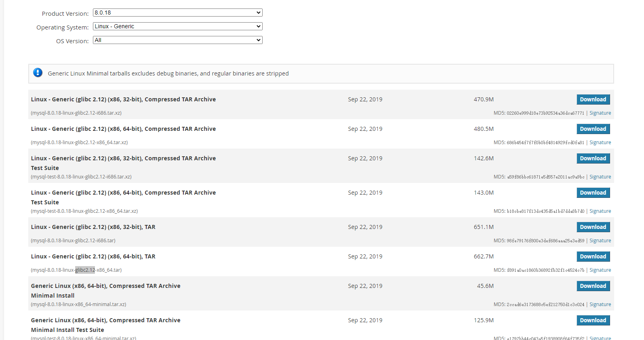Image resolution: width=644 pixels, height=340 pixels.
Task: Click the Generic Linux Minimal tarballs notice text
Action: point(168,73)
